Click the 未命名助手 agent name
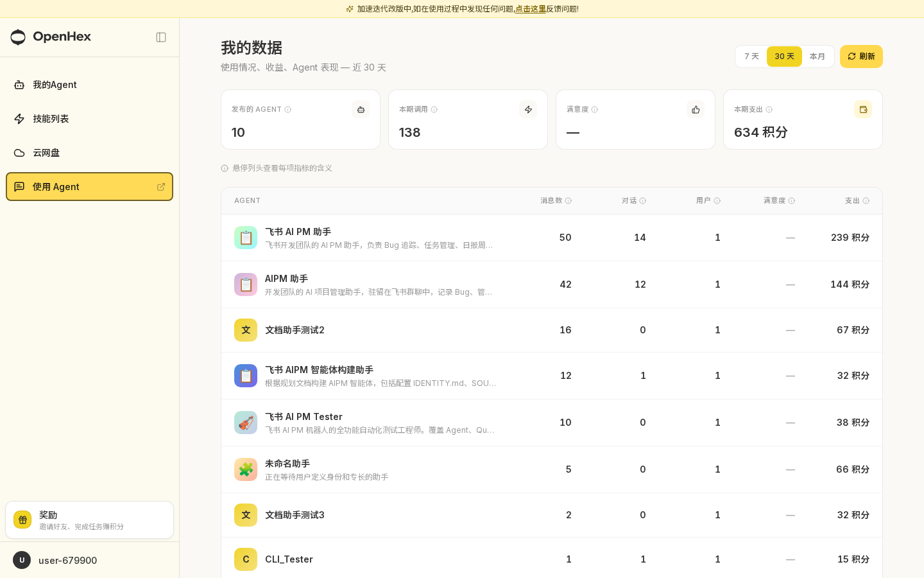Image resolution: width=924 pixels, height=578 pixels. point(287,464)
